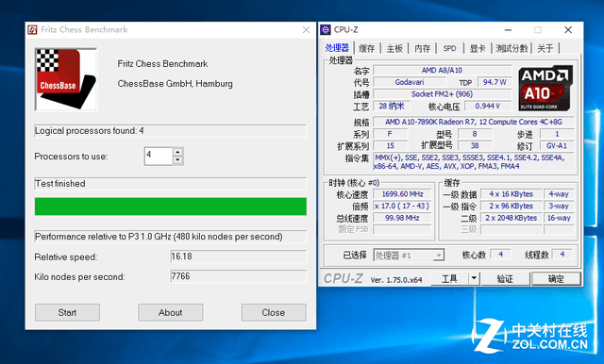Increase processors to use with up arrow
Image resolution: width=604 pixels, height=364 pixels.
click(177, 152)
